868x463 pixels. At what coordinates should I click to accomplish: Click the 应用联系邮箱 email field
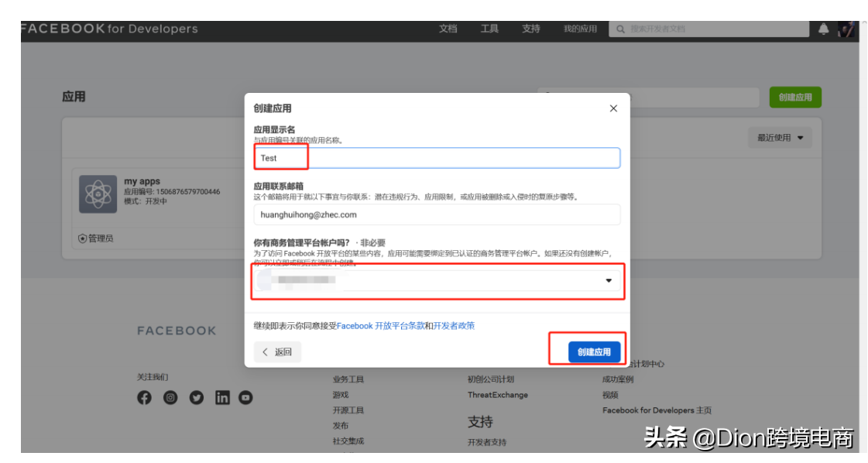[x=437, y=215]
